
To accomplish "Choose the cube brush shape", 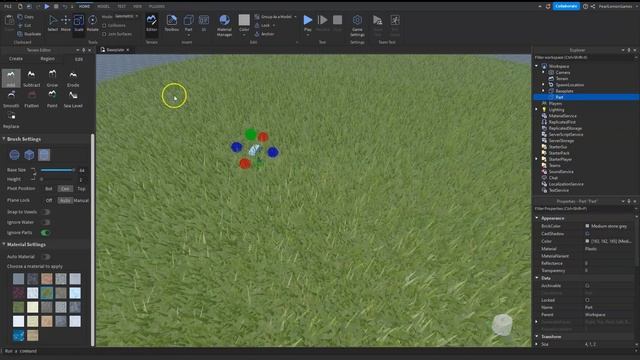I will 29,155.
